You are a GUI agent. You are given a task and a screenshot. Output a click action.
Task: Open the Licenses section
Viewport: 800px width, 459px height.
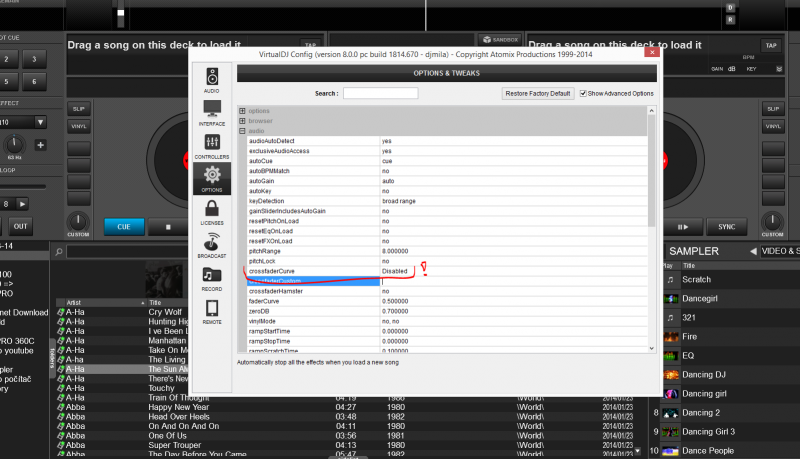point(212,212)
